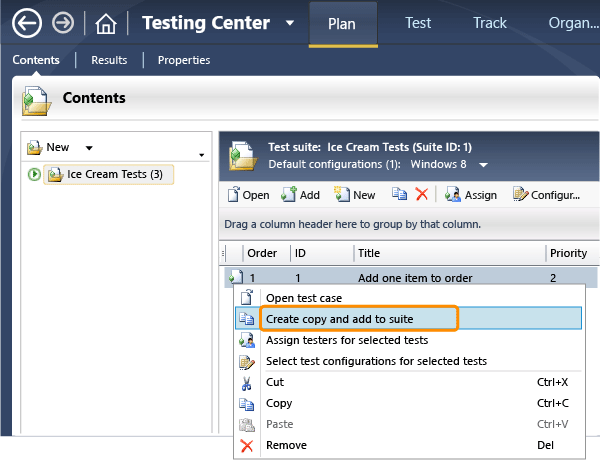Select Ice Cream Tests (3) suite
The width and height of the screenshot is (600, 460).
[x=109, y=175]
